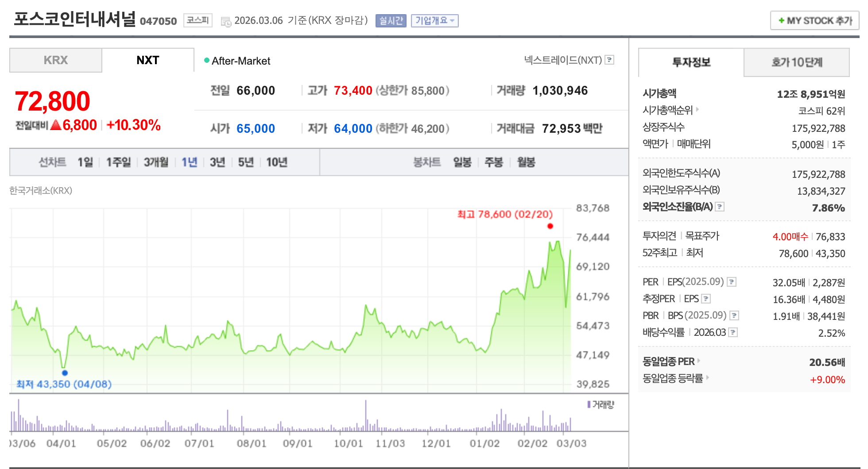Select the 1주일 line chart period

pos(119,162)
